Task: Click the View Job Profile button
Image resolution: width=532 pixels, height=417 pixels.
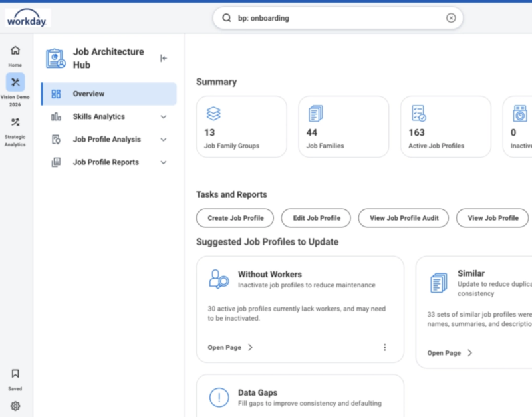Action: coord(492,218)
